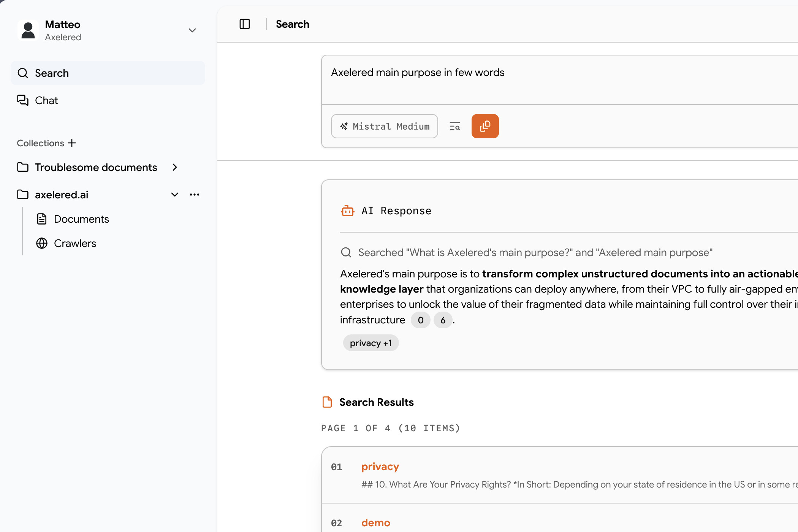
Task: Click citation badge number 6
Action: 443,320
